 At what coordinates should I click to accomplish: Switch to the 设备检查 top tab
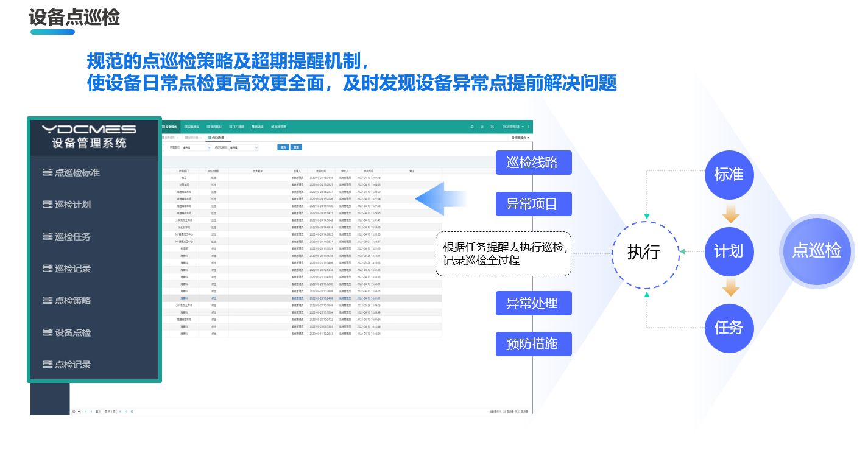click(171, 127)
